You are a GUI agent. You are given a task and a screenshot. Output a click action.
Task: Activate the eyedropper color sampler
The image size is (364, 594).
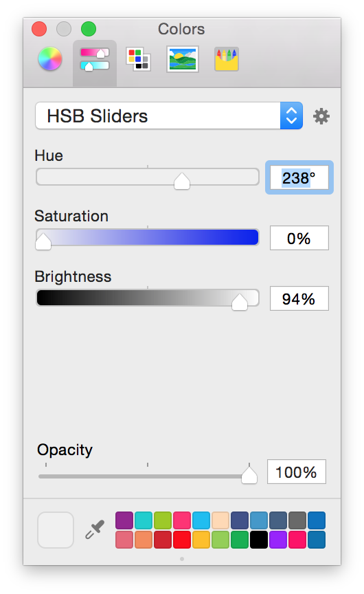95,529
